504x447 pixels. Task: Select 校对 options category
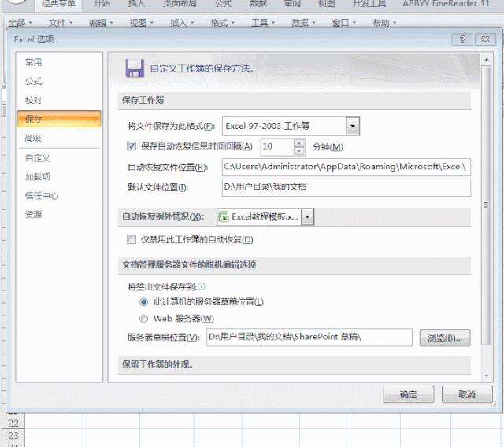[59, 100]
